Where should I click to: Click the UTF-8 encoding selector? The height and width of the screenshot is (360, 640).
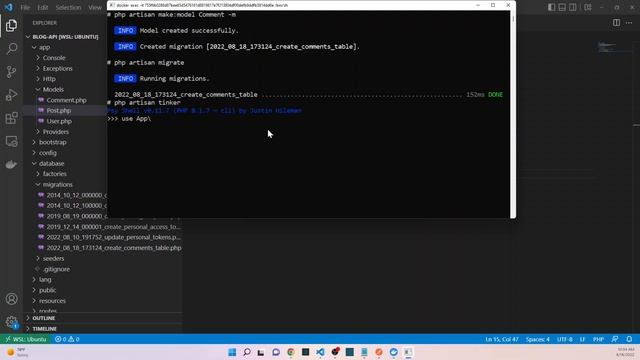coord(564,339)
